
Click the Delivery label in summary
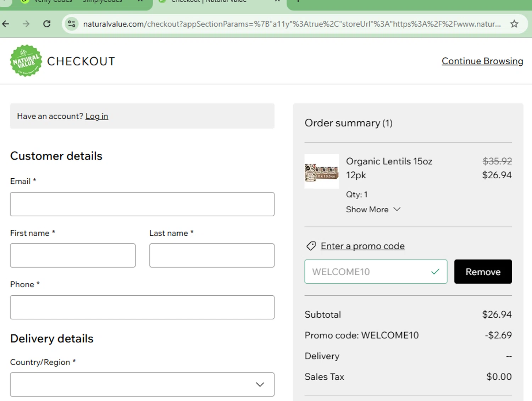point(322,356)
